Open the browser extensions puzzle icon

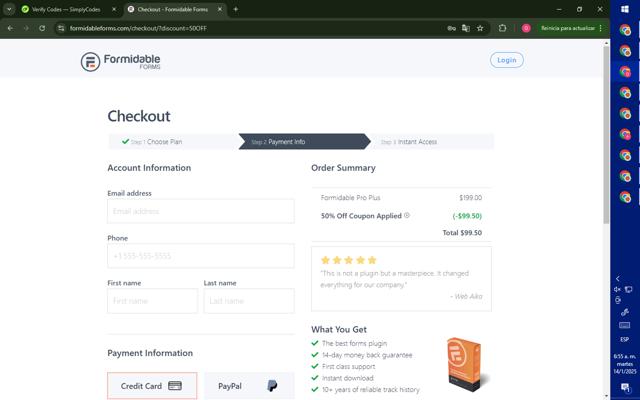502,28
